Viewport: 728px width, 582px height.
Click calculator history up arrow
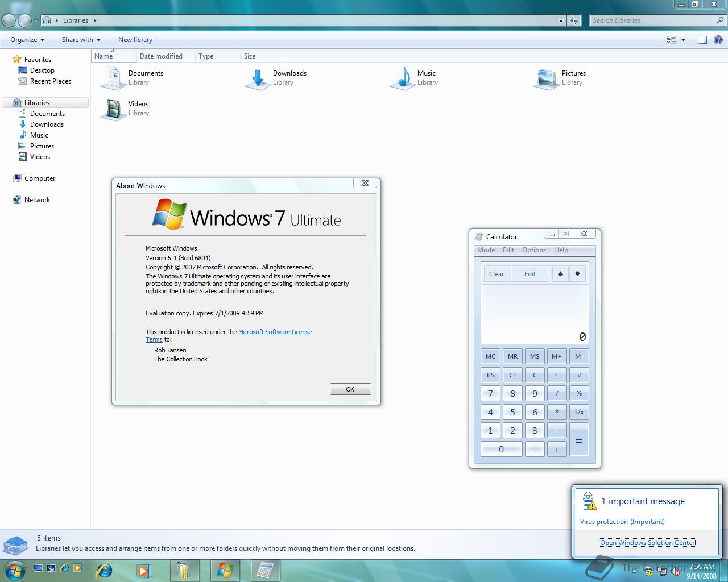(x=560, y=274)
